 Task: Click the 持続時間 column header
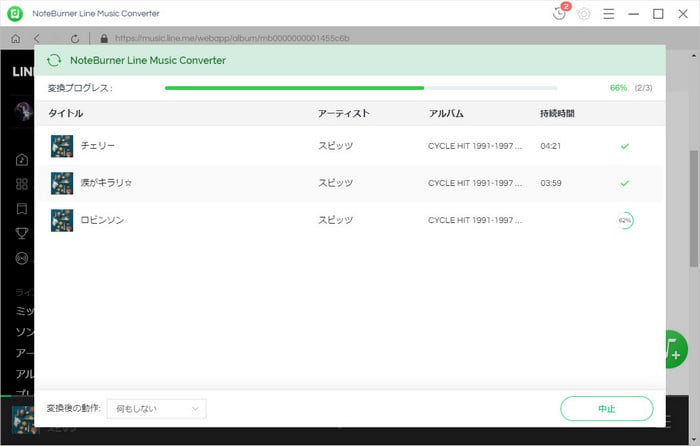(x=557, y=113)
